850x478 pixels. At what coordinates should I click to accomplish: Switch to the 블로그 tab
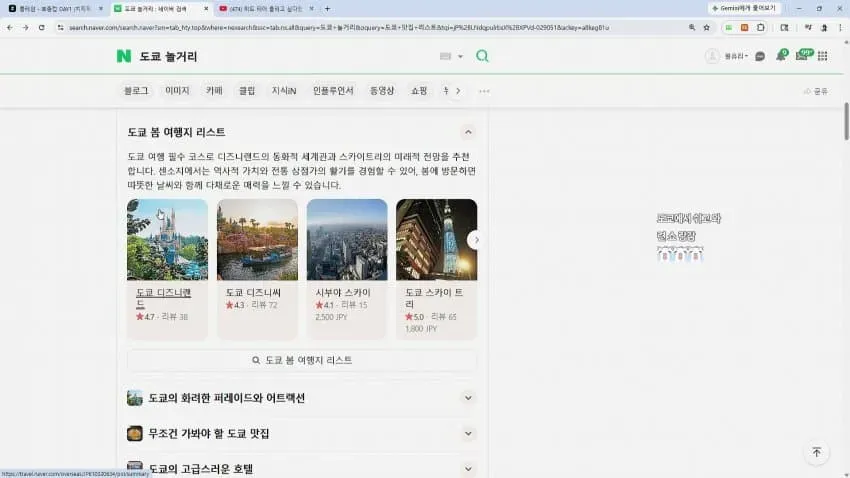click(x=136, y=91)
